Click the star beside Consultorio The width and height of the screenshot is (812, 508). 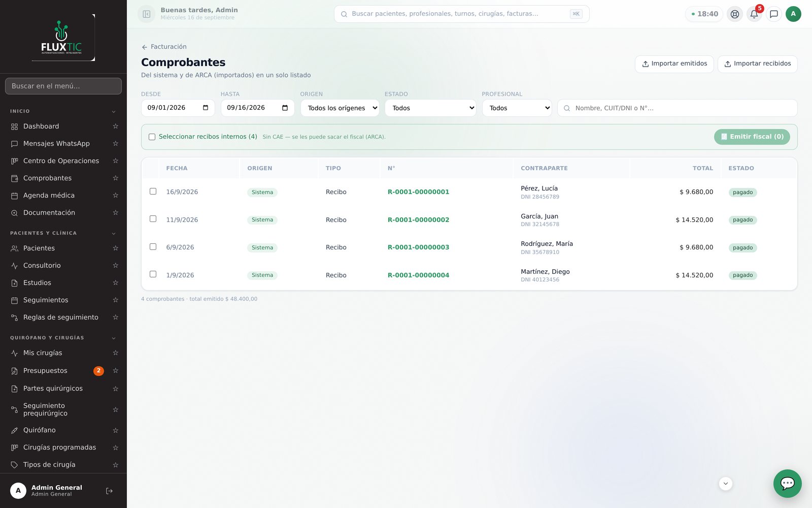coord(115,266)
